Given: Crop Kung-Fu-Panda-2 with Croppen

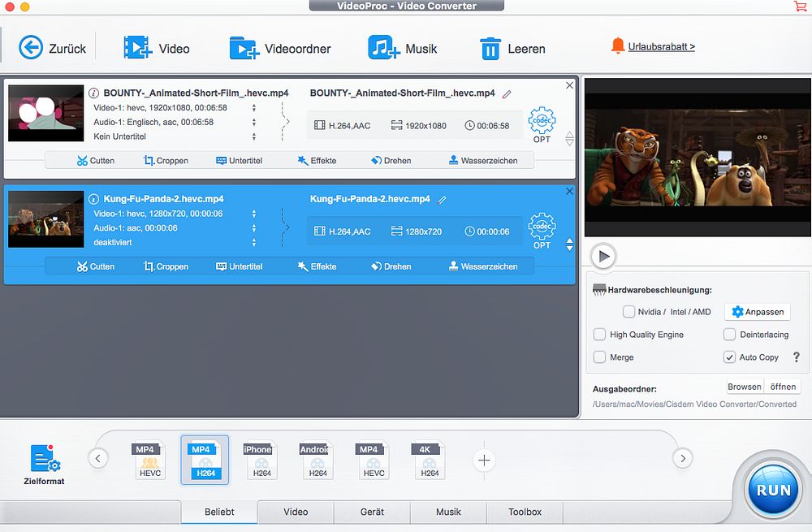Looking at the screenshot, I should point(166,266).
